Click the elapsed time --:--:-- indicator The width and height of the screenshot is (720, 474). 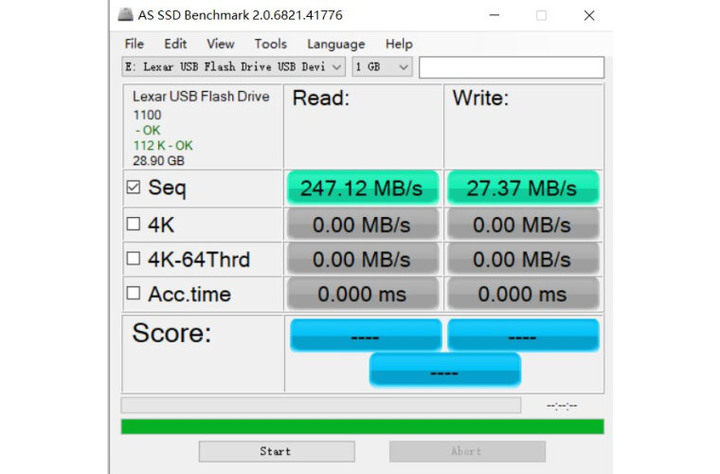pos(562,406)
